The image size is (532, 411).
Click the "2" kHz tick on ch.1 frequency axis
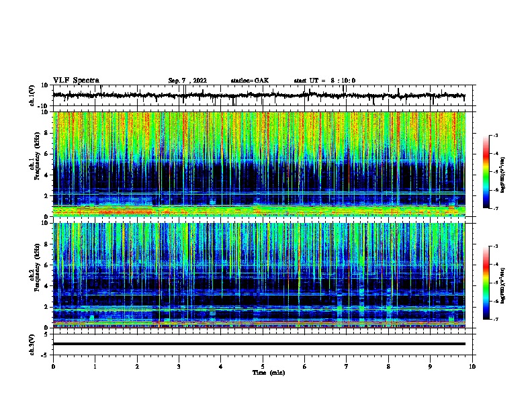point(46,196)
